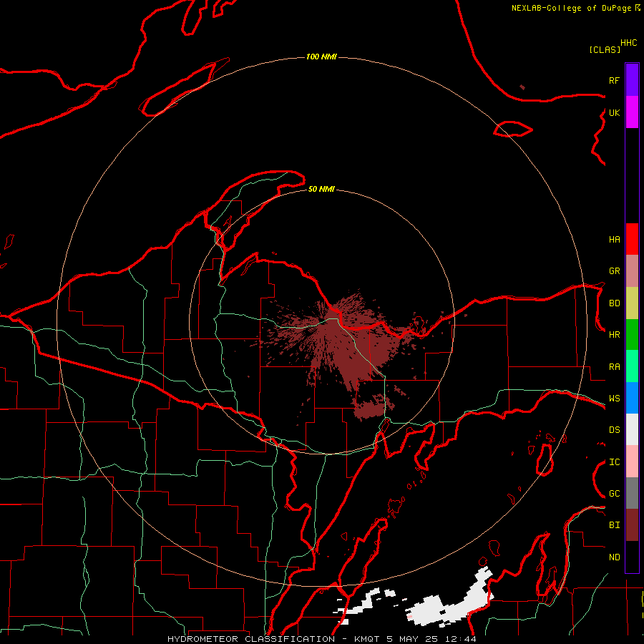Image resolution: width=644 pixels, height=644 pixels.
Task: Click the Hydrometeor Classification KMQT caption
Action: pos(321,639)
